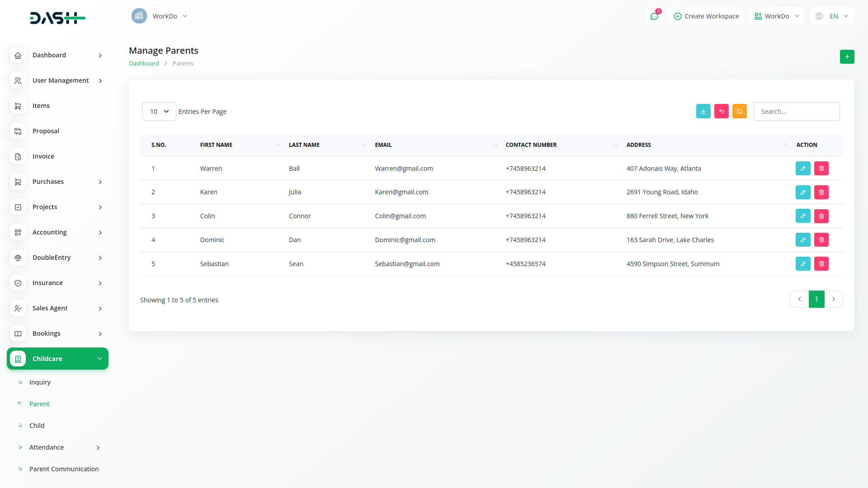Open the chat messages notification icon
The image size is (868, 488).
(x=654, y=16)
